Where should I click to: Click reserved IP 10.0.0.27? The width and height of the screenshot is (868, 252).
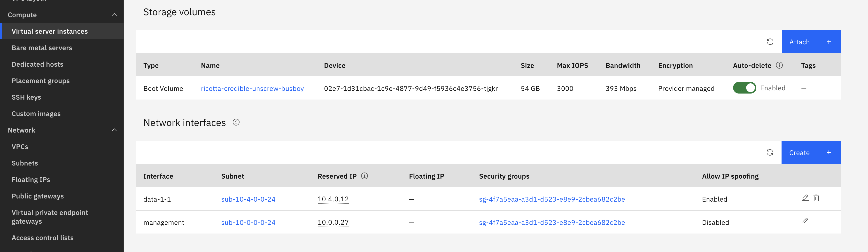point(333,222)
